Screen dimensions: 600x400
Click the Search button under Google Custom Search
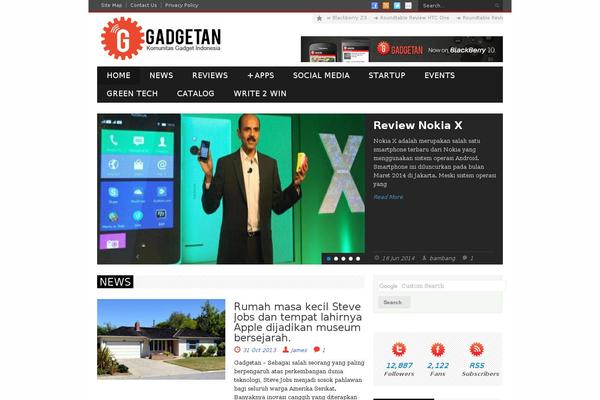393,302
